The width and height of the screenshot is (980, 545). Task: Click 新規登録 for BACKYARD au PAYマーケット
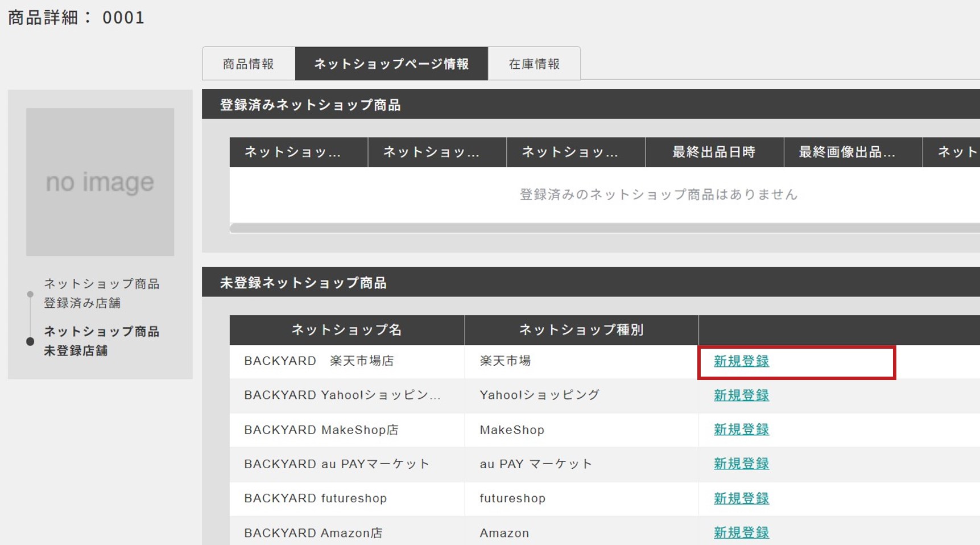(741, 464)
